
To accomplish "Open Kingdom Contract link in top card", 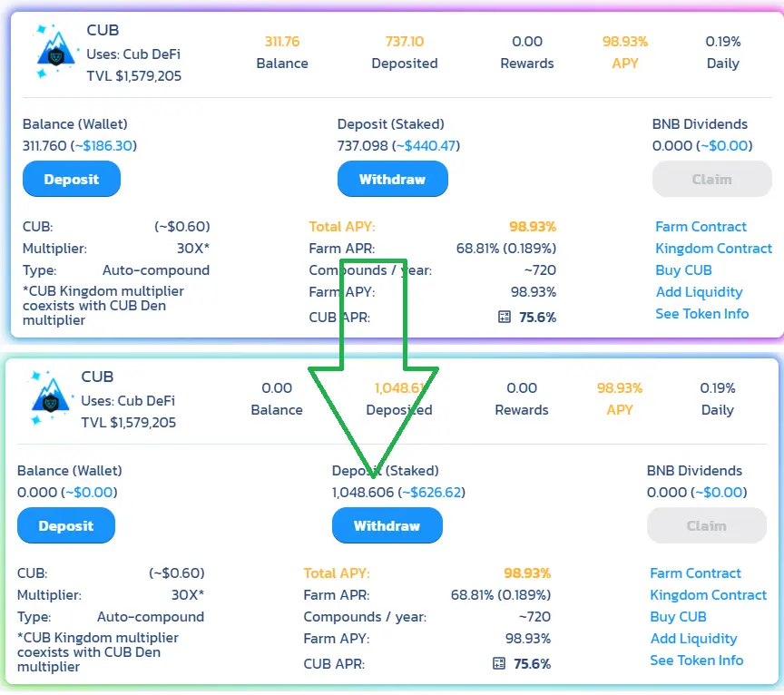I will [713, 249].
